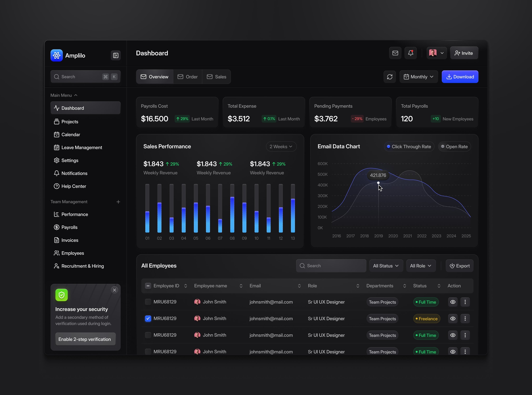532x395 pixels.
Task: Collapse sidebar with panel toggle icon
Action: (x=116, y=55)
